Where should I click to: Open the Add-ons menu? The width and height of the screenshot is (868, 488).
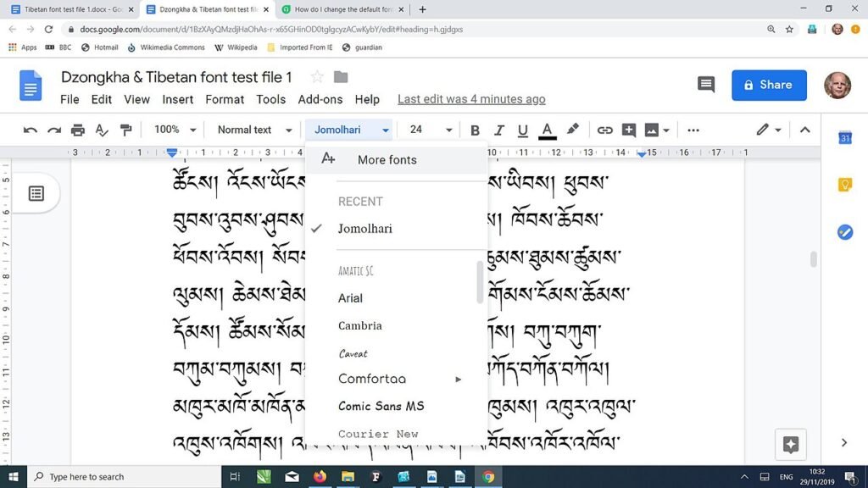pyautogui.click(x=320, y=100)
